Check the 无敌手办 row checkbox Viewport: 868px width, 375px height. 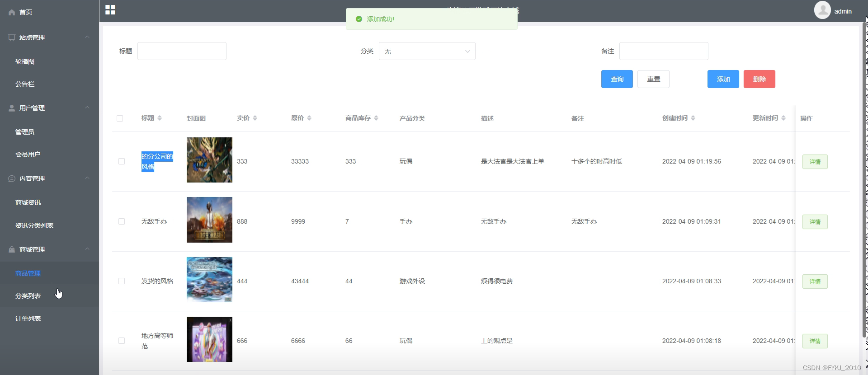(122, 221)
